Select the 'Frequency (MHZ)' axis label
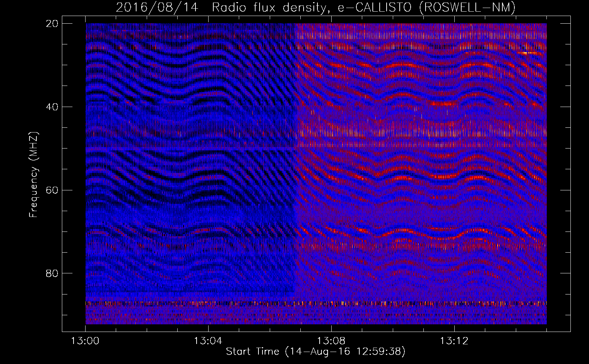 click(33, 175)
